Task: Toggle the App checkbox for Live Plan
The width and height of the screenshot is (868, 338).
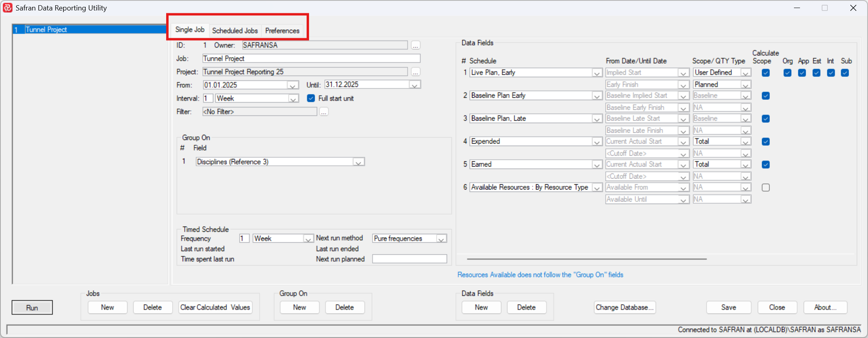Action: 802,73
